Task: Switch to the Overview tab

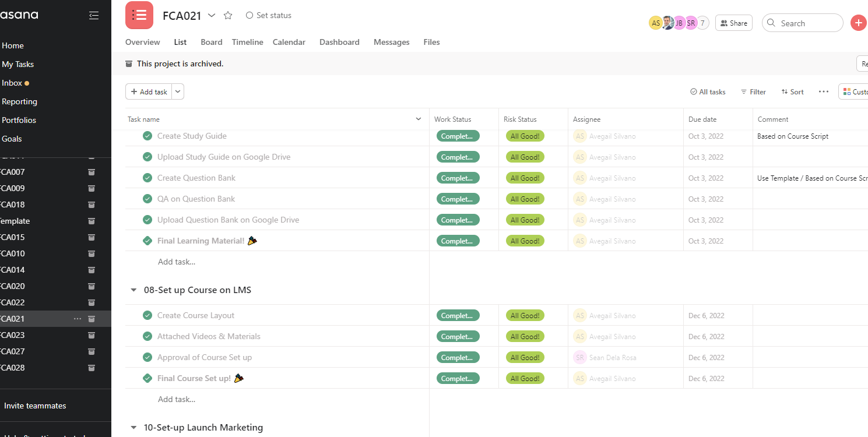Action: tap(143, 42)
